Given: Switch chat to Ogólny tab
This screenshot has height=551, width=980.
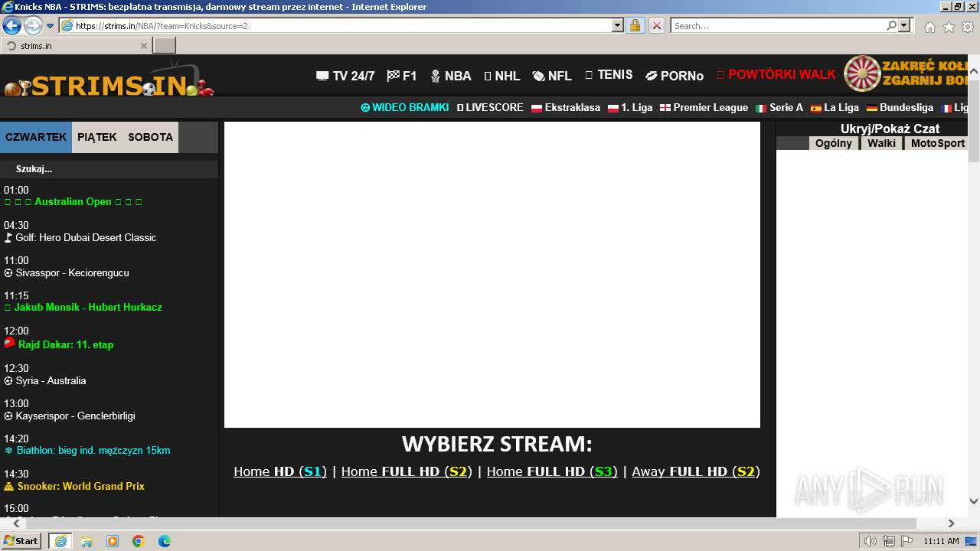Looking at the screenshot, I should point(834,143).
